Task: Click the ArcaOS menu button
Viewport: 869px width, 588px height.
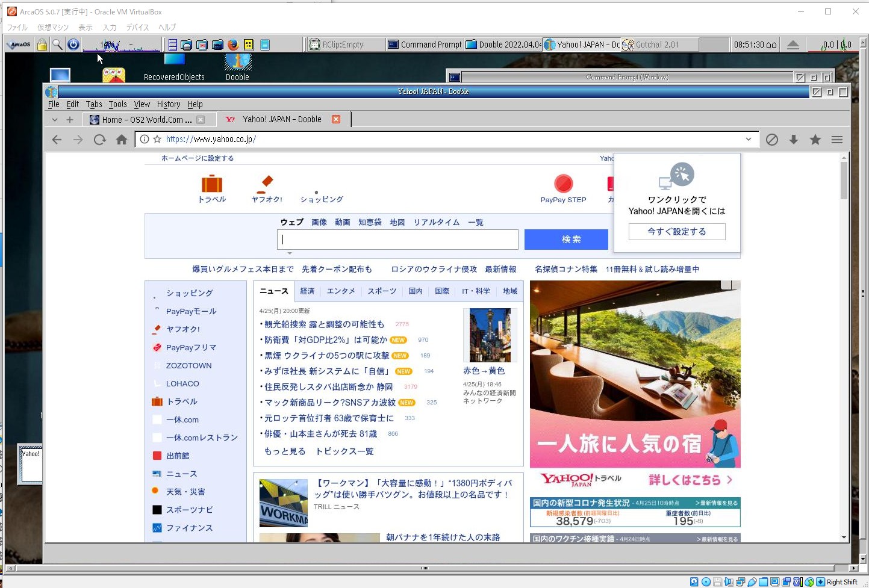Action: pyautogui.click(x=18, y=45)
